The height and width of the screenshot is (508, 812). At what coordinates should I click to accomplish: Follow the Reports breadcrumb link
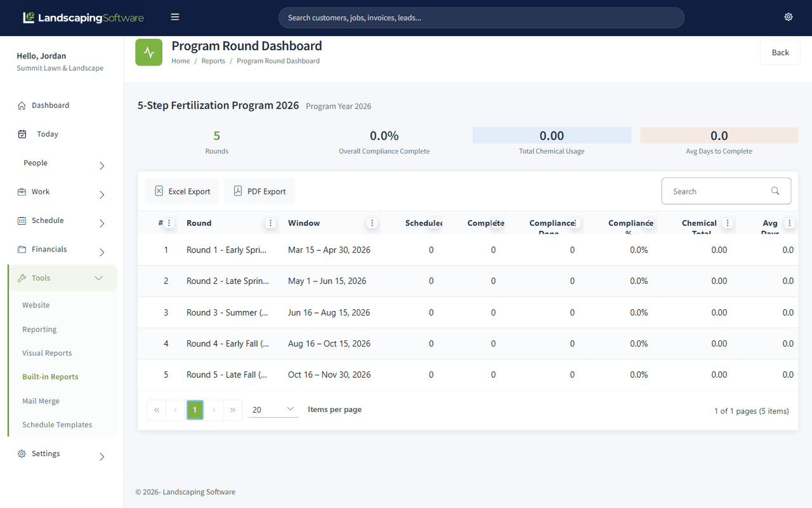[x=213, y=61]
